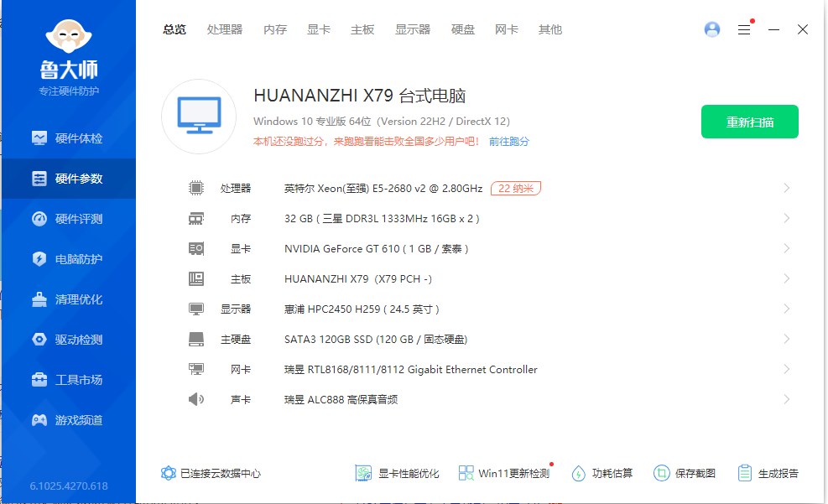
Task: Click the RTL8168 Gigabit Ethernet Controller text
Action: (411, 370)
